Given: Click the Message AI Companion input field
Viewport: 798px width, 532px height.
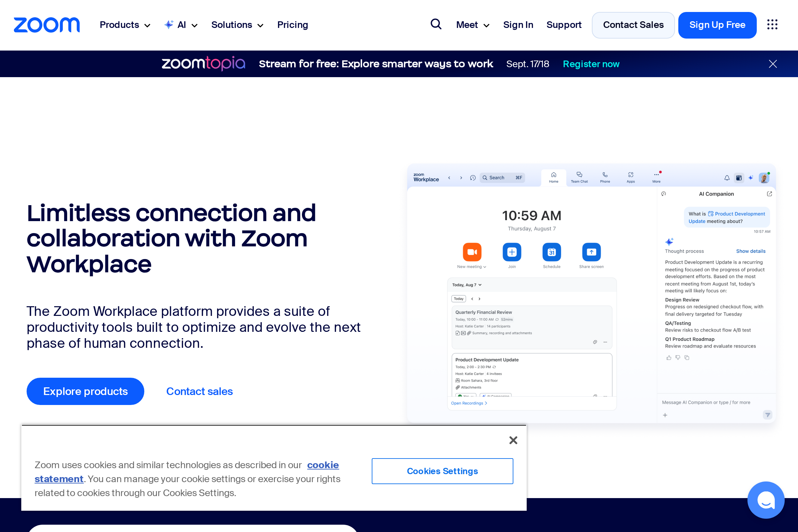Looking at the screenshot, I should 706,402.
